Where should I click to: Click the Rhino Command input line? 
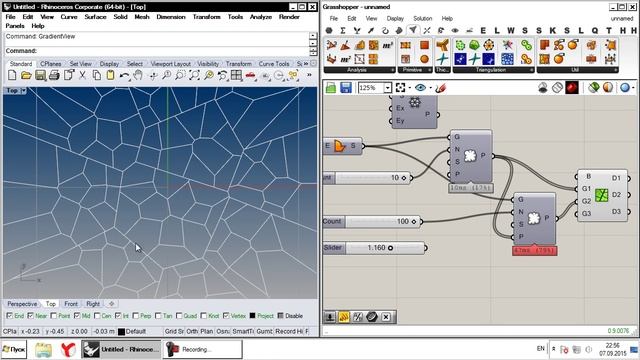point(157,51)
